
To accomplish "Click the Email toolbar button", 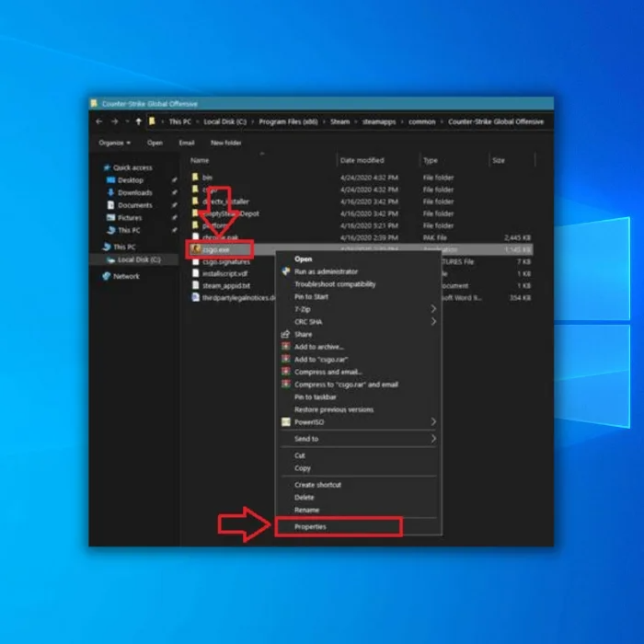I will 187,143.
